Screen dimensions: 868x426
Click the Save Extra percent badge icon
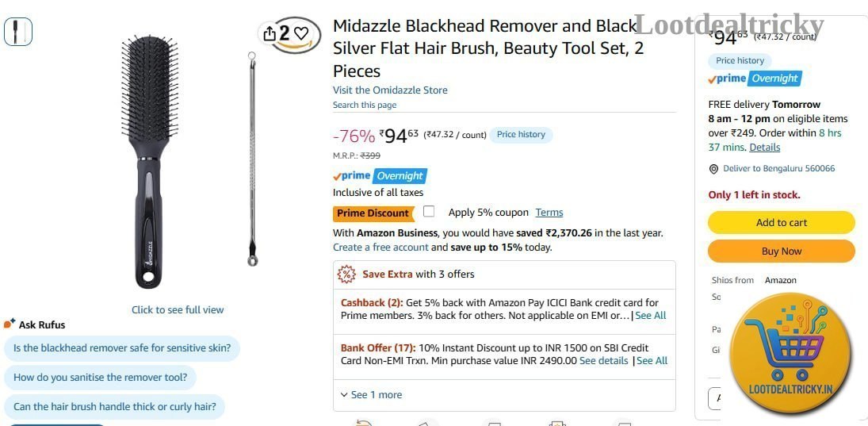pos(346,274)
